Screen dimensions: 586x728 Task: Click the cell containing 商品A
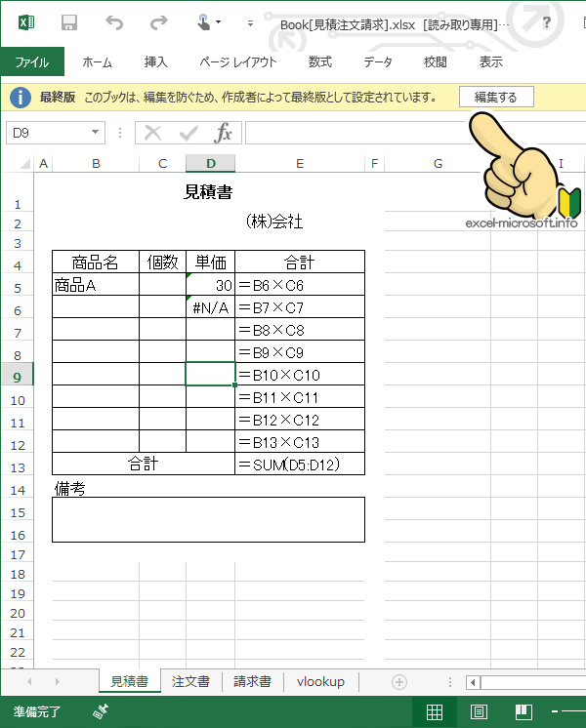tap(96, 285)
